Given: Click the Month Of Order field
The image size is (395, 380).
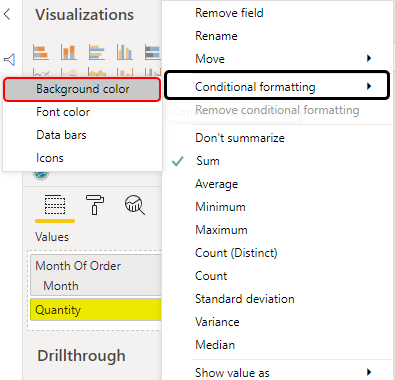Looking at the screenshot, I should [x=78, y=266].
